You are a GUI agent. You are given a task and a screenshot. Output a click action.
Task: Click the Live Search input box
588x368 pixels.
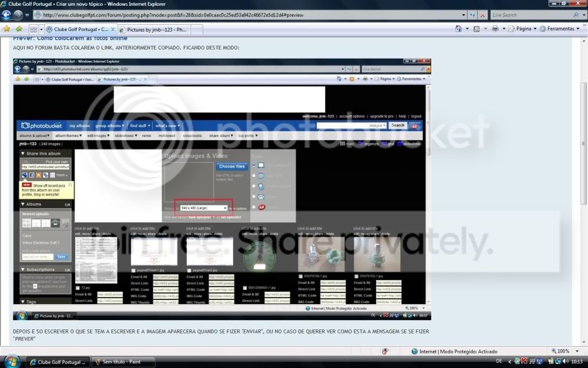528,15
